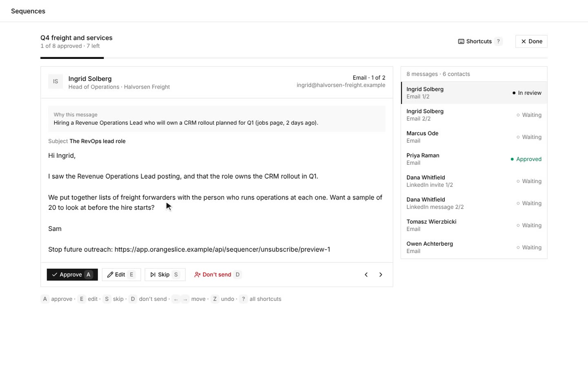Viewport: 588px width, 368px height.
Task: Open Owen Achterberg email row
Action: (474, 247)
